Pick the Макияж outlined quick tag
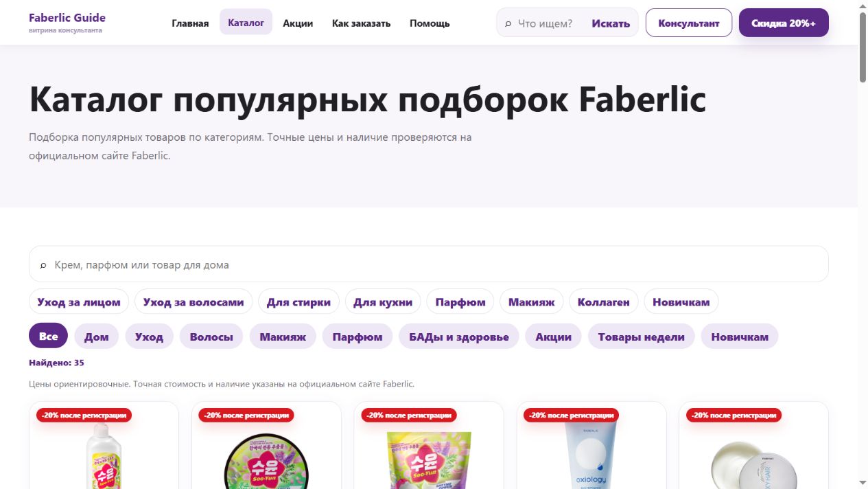Viewport: 868px width, 489px height. [x=532, y=302]
